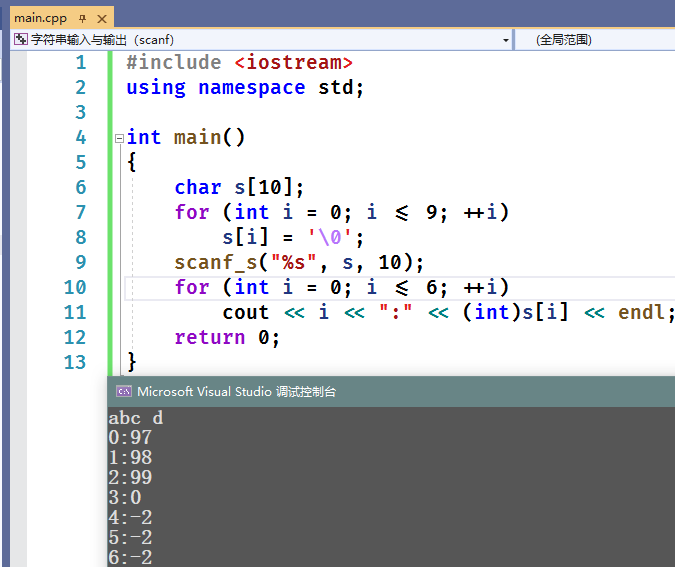The width and height of the screenshot is (675, 567).
Task: Click console output line 3:0
Action: click(125, 497)
